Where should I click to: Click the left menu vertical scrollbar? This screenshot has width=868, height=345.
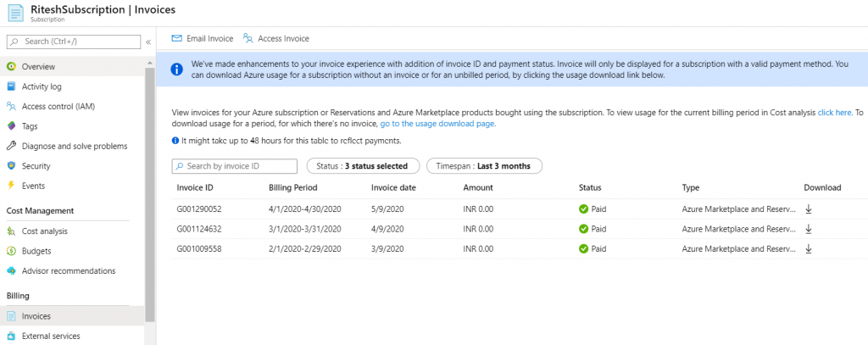click(150, 186)
